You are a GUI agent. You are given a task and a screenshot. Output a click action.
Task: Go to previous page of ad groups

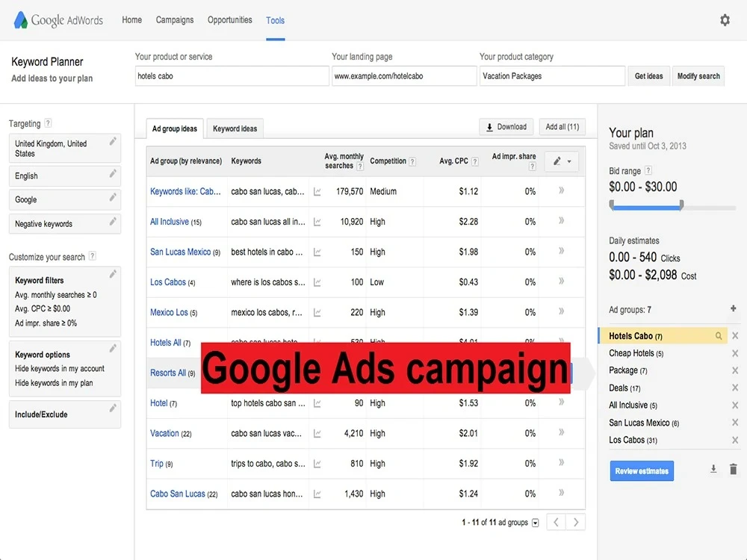coord(556,523)
